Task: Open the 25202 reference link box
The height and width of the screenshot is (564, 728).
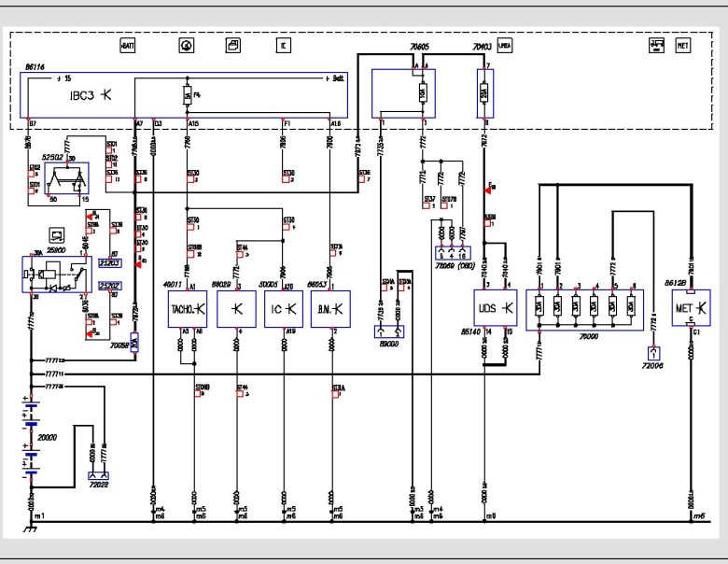Action: [x=110, y=285]
